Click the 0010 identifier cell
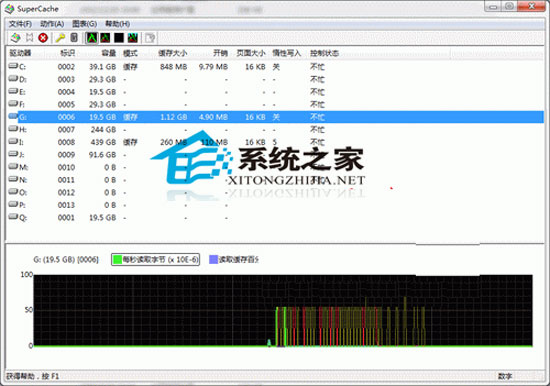550x386 pixels. [66, 167]
